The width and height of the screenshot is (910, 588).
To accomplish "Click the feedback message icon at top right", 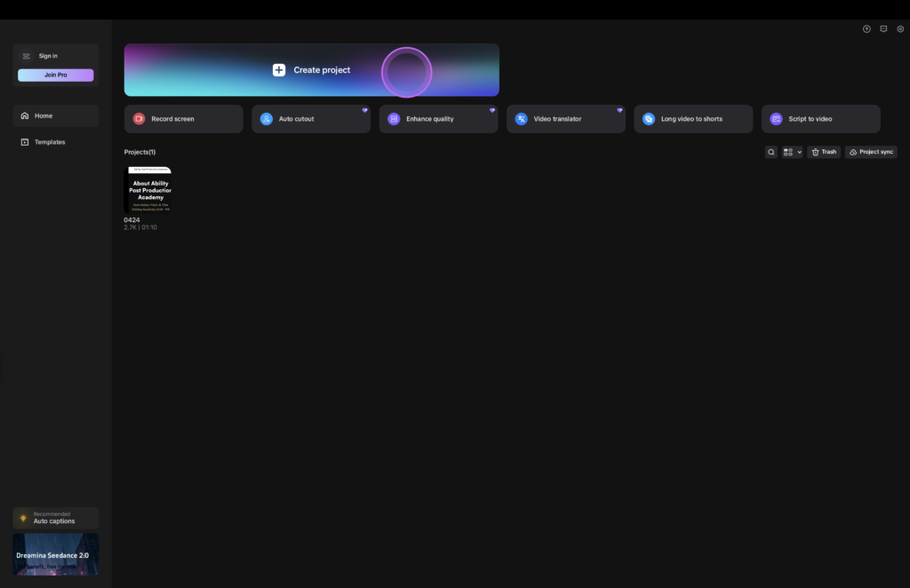I will 883,29.
